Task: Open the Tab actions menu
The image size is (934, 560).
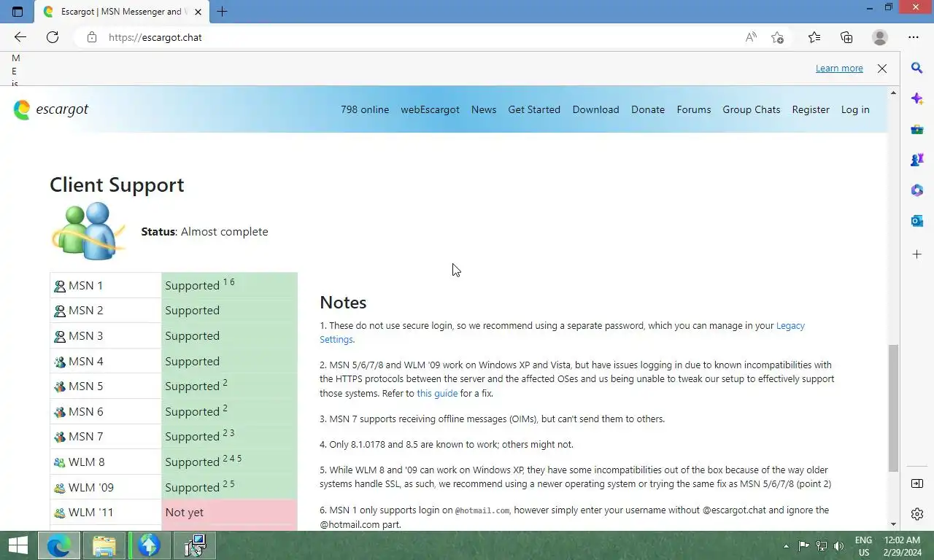Action: (18, 12)
